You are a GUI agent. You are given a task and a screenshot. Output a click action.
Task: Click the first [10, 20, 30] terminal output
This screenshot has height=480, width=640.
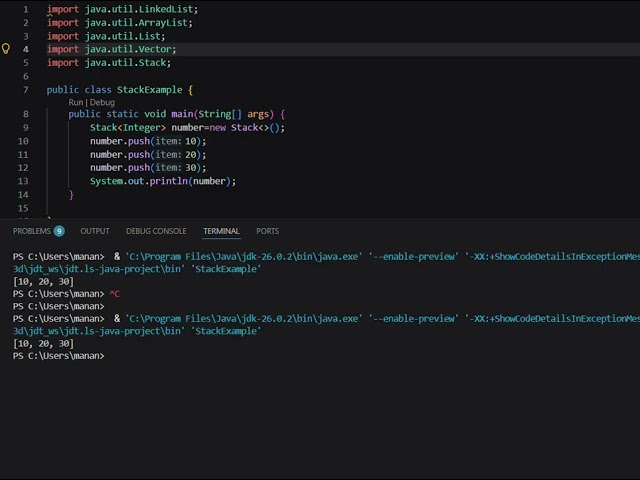click(44, 281)
